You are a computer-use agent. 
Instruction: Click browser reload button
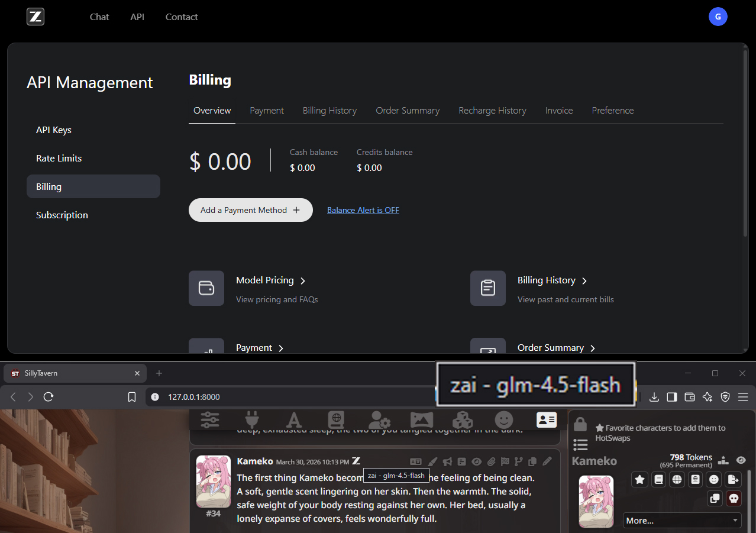[49, 397]
